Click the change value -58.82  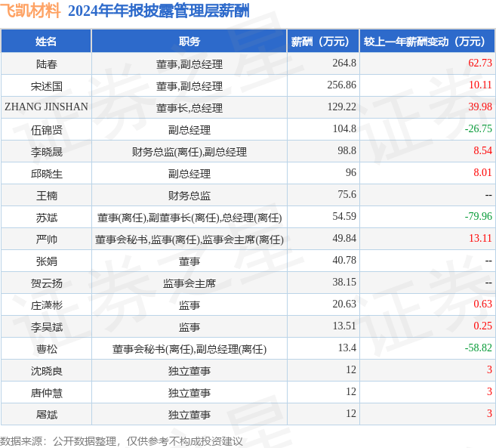coord(479,348)
